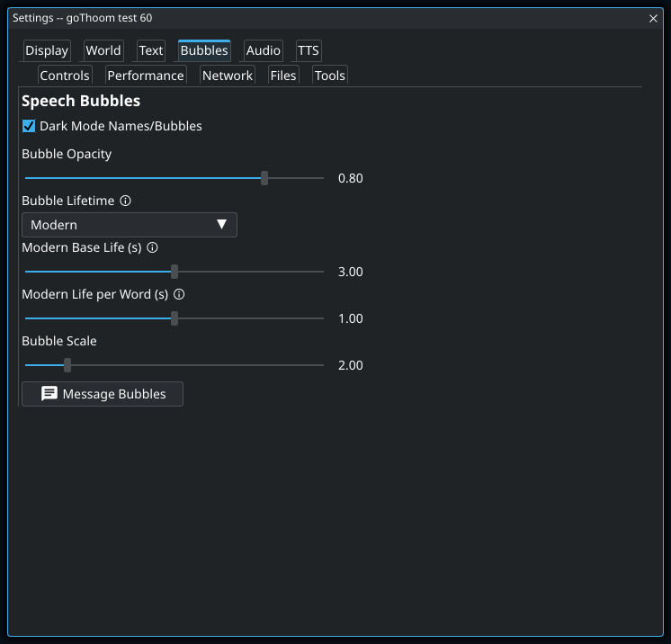
Task: Switch to the World tab
Action: [103, 50]
